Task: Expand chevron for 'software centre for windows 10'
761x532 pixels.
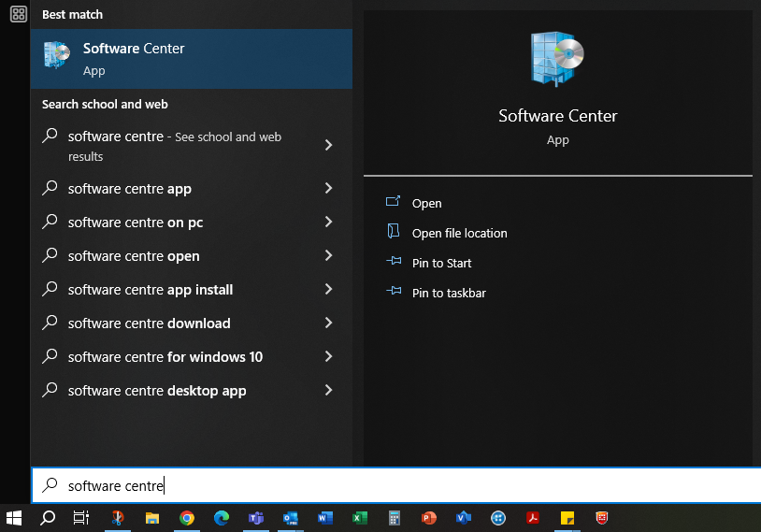Action: [328, 356]
